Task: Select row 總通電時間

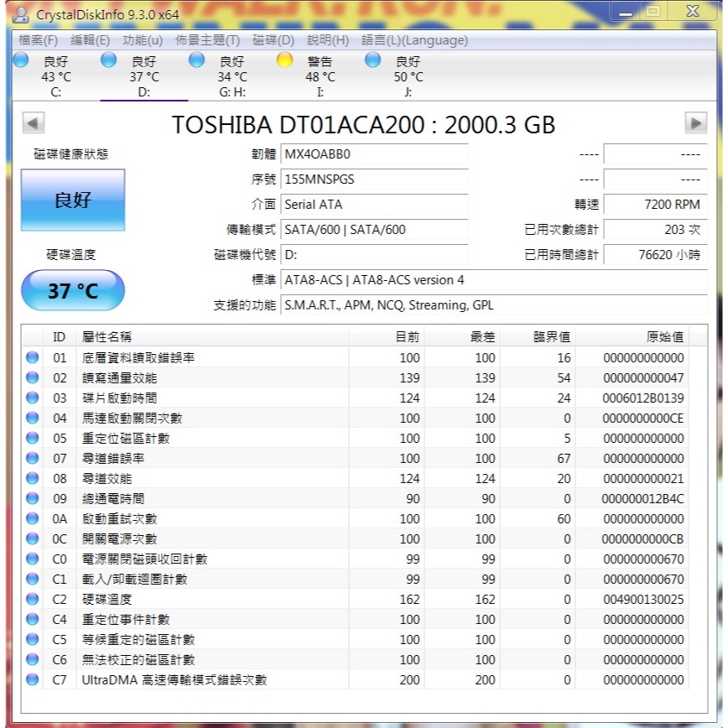Action: tap(356, 498)
